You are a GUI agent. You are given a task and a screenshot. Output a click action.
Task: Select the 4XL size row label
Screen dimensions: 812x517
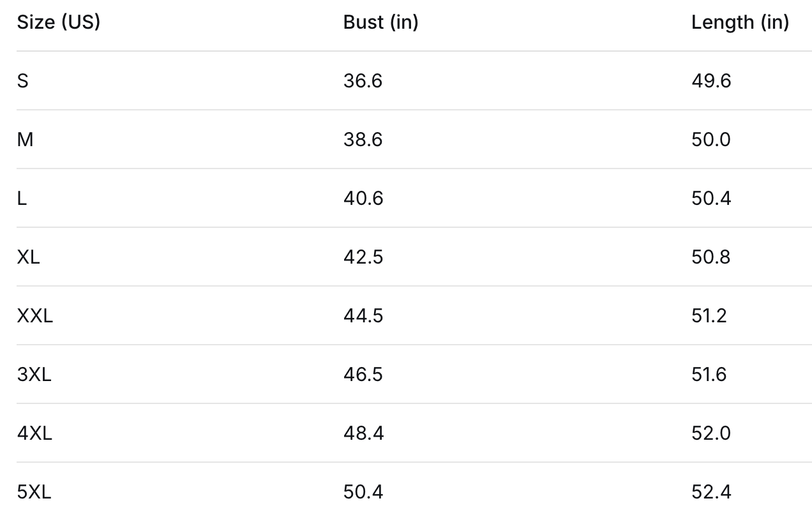[34, 433]
